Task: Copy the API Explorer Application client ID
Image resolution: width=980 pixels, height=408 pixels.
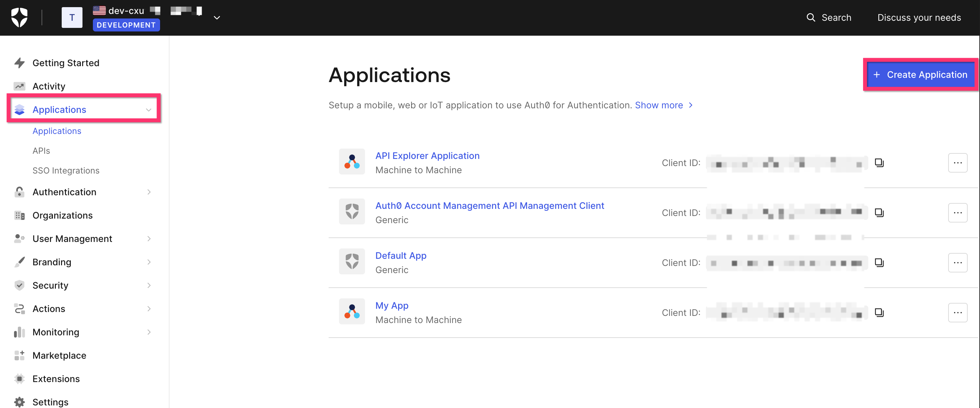Action: point(879,163)
